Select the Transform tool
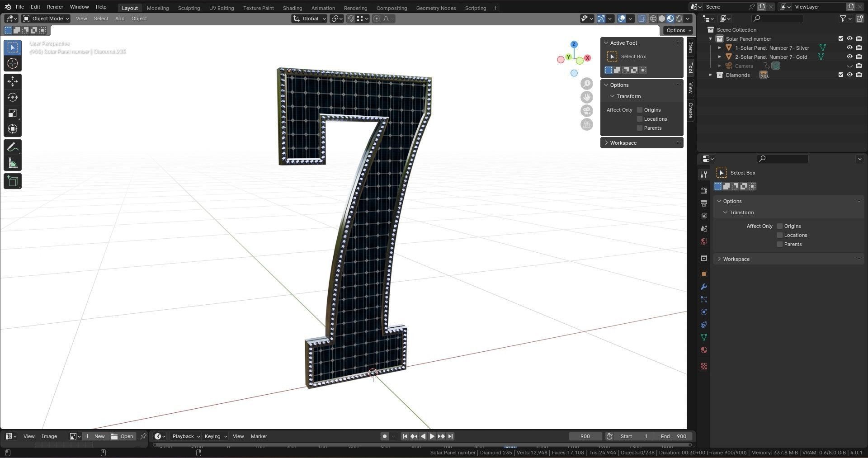The width and height of the screenshot is (868, 458). (13, 129)
